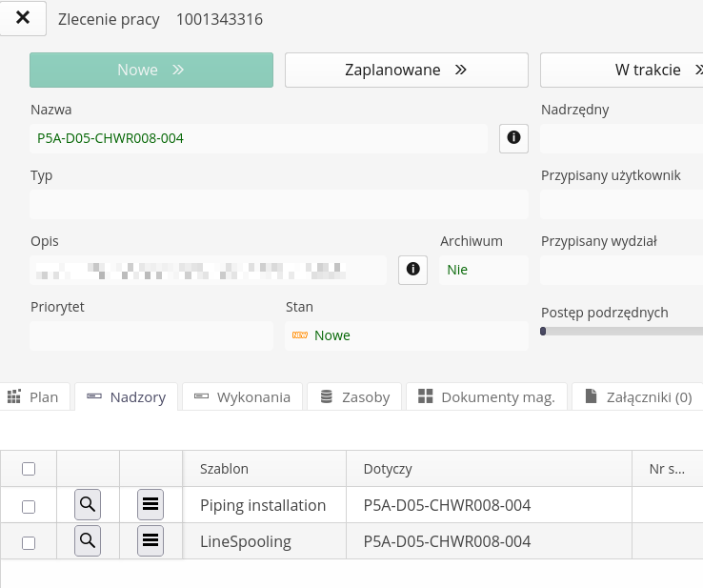Close the work order with X button

[24, 18]
